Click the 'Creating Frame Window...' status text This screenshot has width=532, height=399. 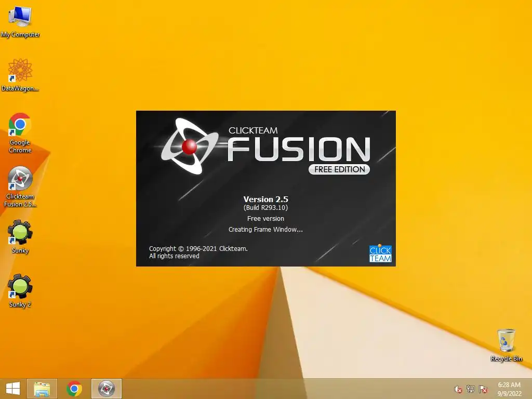click(265, 229)
